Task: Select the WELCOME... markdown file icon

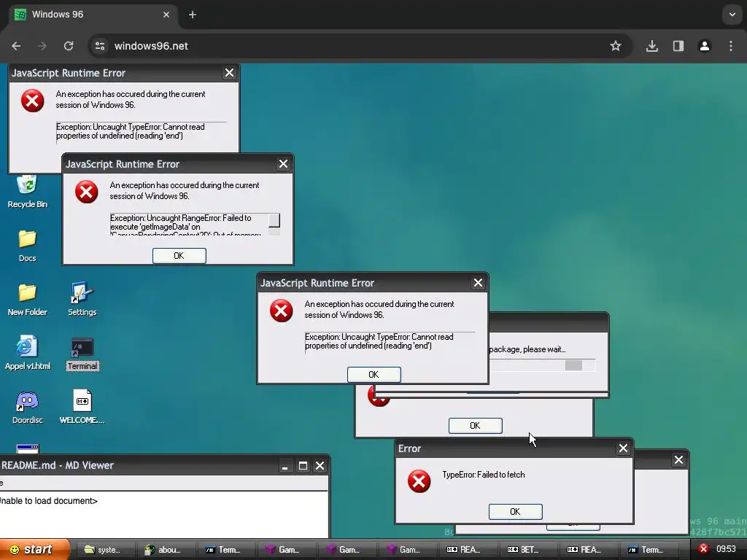Action: point(82,408)
